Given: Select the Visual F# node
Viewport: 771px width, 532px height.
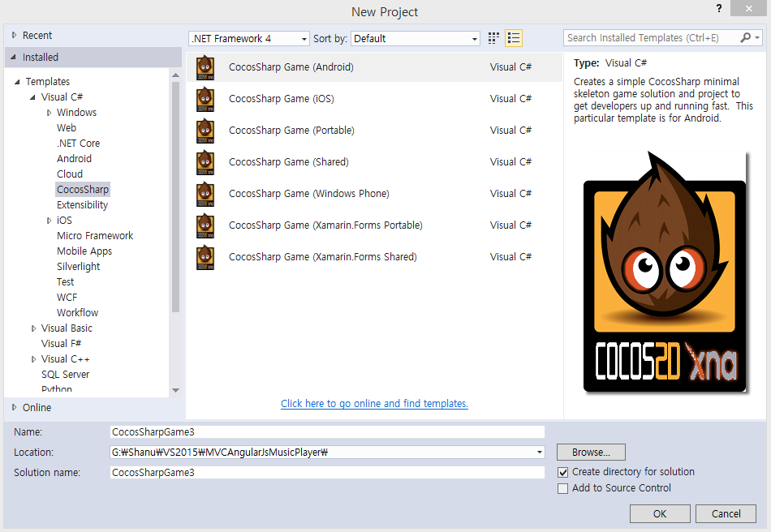Looking at the screenshot, I should [61, 343].
